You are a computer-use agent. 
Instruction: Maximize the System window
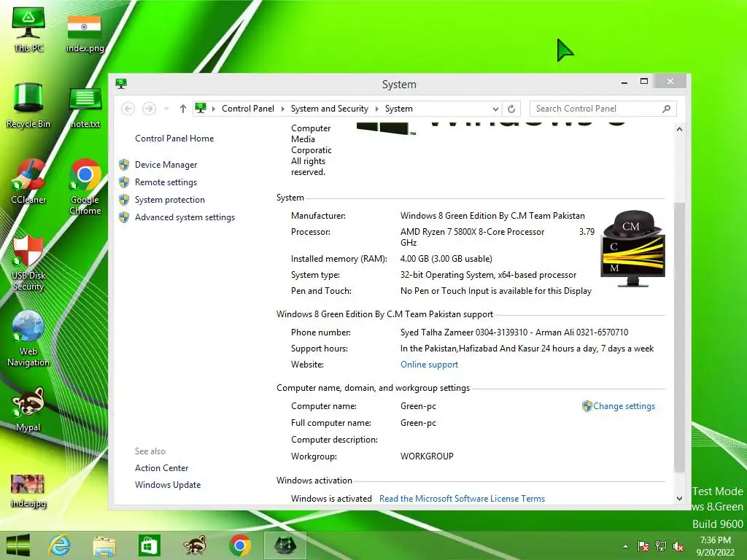644,82
